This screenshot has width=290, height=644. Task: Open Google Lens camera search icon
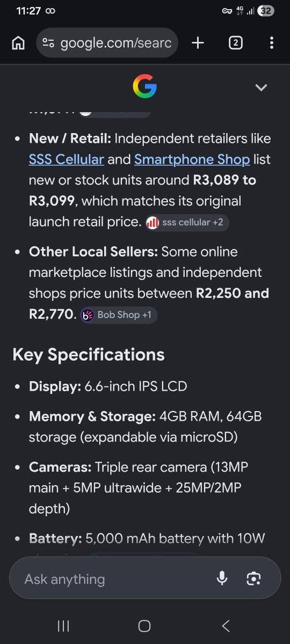(x=254, y=578)
